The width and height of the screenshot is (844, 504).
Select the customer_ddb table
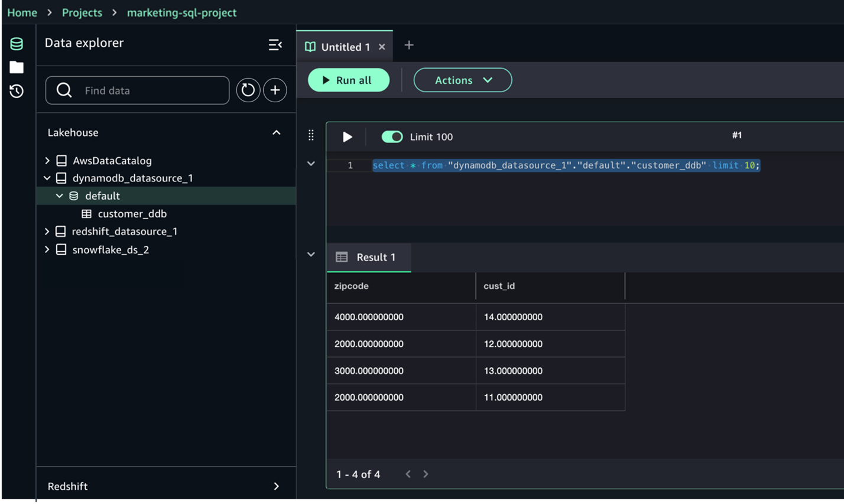132,214
